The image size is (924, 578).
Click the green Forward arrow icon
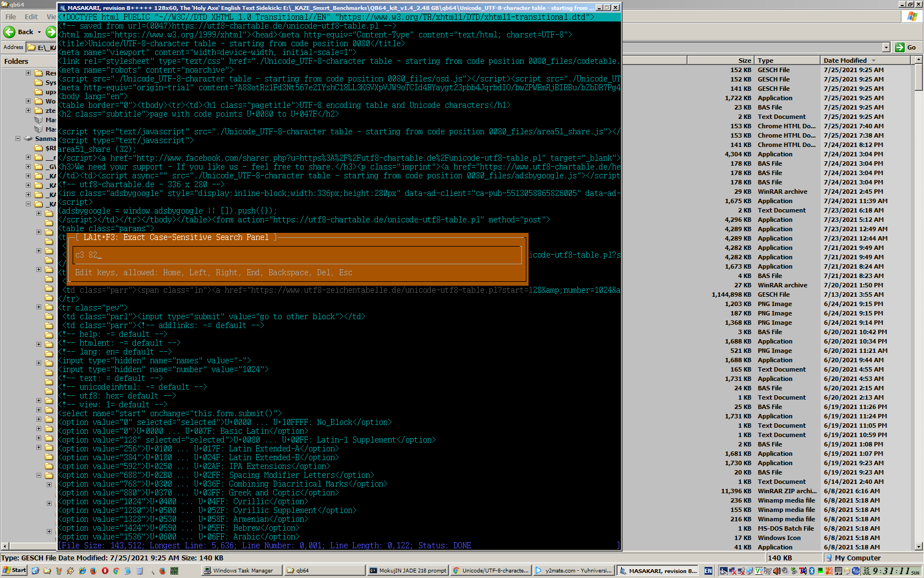pyautogui.click(x=51, y=32)
